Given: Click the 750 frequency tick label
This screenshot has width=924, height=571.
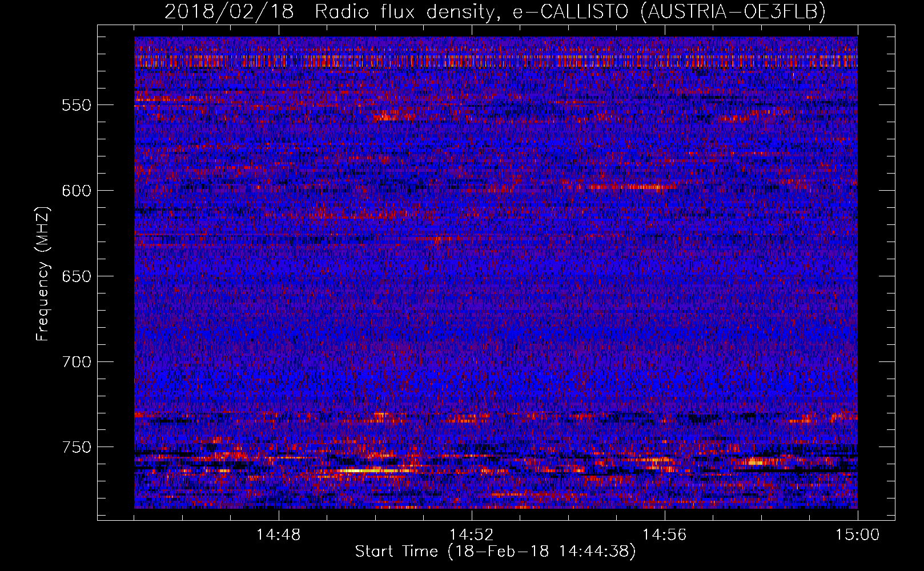Looking at the screenshot, I should tap(77, 447).
